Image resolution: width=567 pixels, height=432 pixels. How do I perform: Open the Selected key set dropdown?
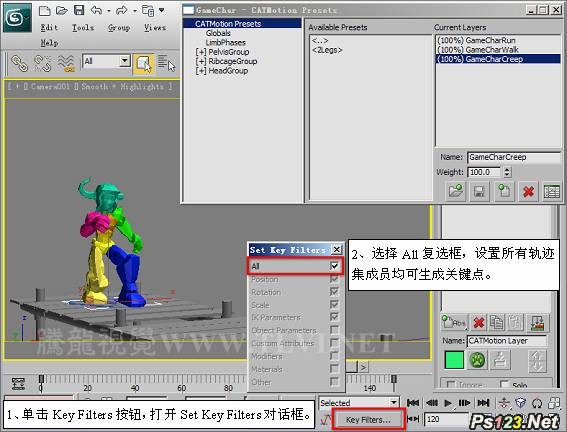394,402
